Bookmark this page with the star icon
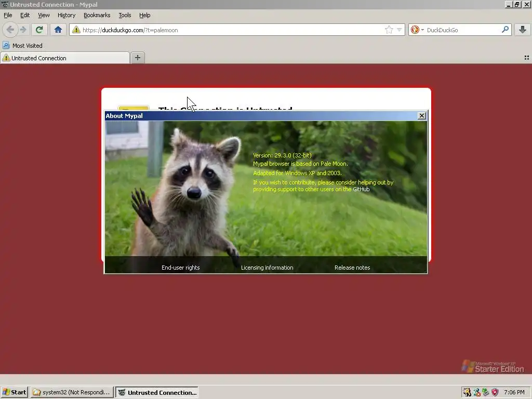This screenshot has height=399, width=532. 389,30
